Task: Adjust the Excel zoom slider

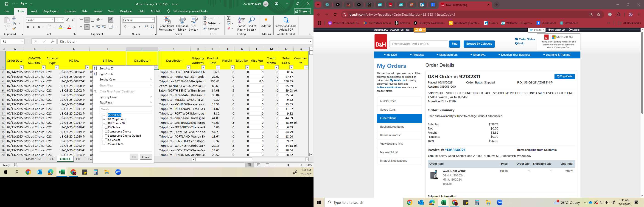Action: (x=288, y=165)
